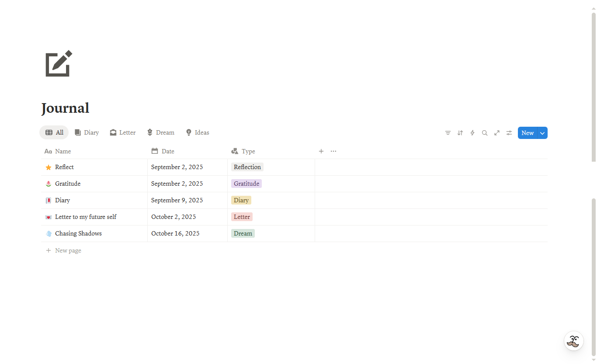597x364 pixels.
Task: Add a property with the plus icon
Action: [321, 151]
